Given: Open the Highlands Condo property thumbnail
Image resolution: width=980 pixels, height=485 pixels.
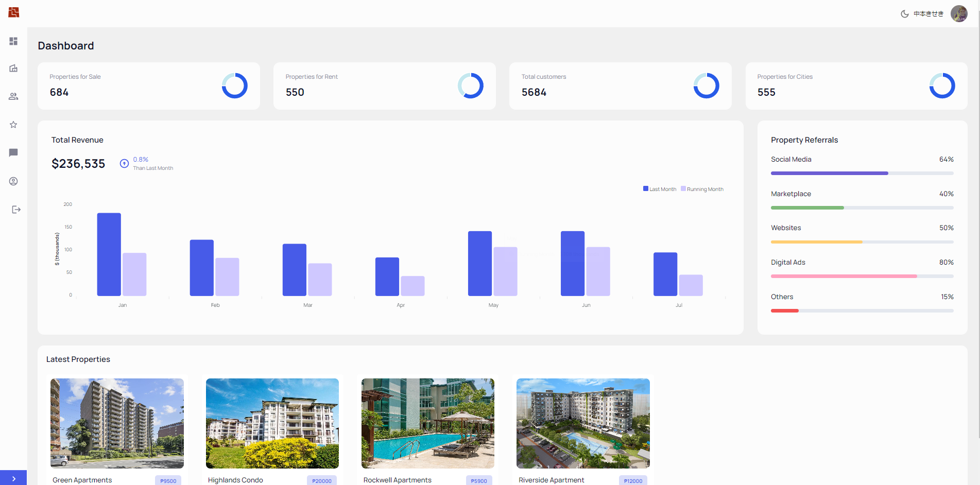Looking at the screenshot, I should point(272,423).
